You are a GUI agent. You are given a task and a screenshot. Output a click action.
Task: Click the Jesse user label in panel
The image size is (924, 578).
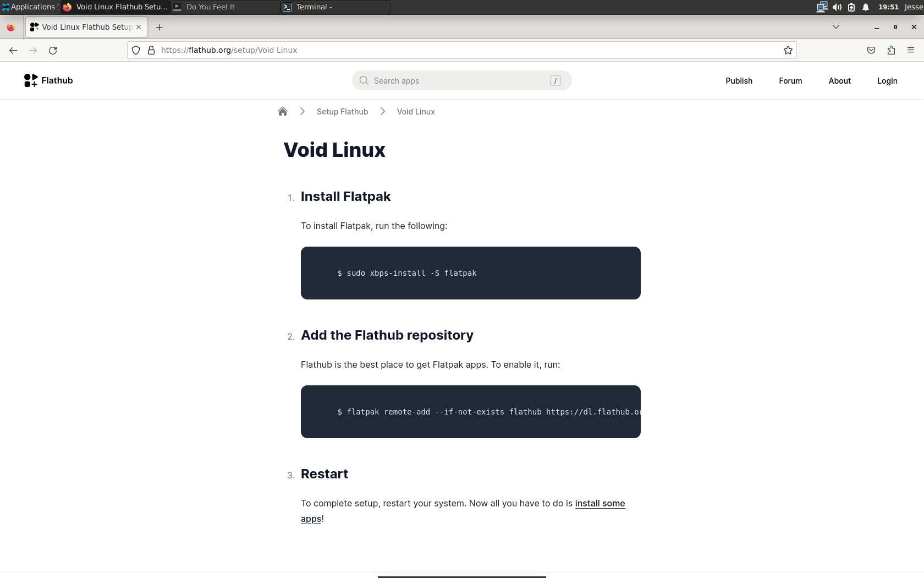coord(913,7)
